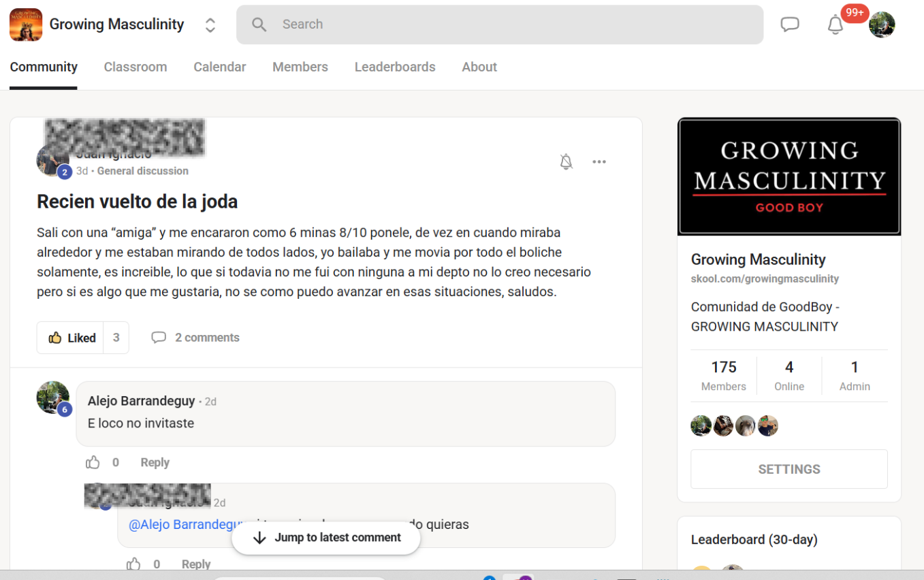The image size is (924, 580).
Task: Click the SETTINGS button
Action: [788, 469]
